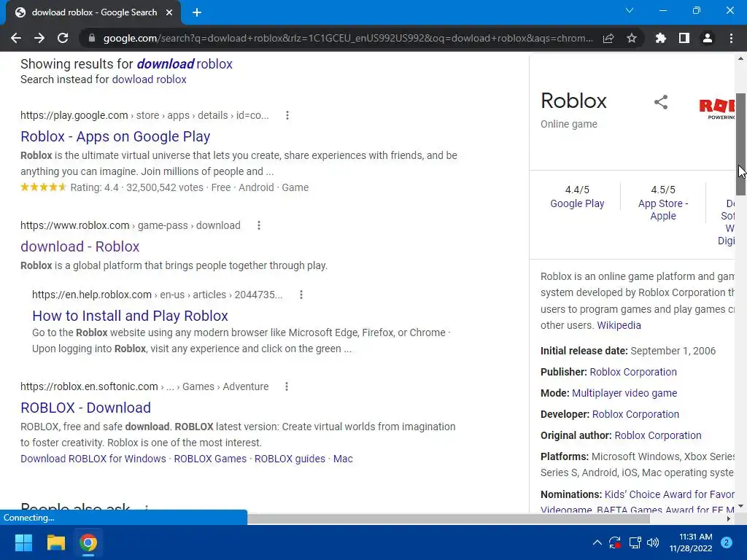Open the site information lock icon

coord(92,38)
